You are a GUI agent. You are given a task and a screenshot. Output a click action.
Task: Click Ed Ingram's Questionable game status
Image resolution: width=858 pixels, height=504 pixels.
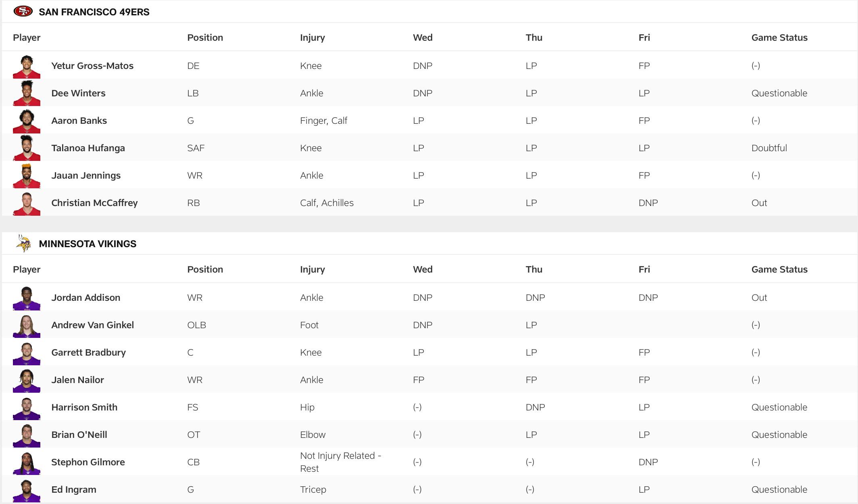779,489
